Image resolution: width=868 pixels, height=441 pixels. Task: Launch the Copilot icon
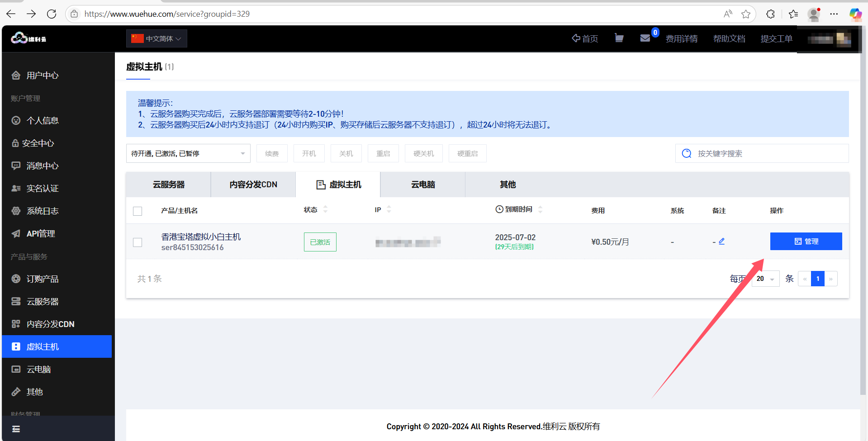[855, 14]
